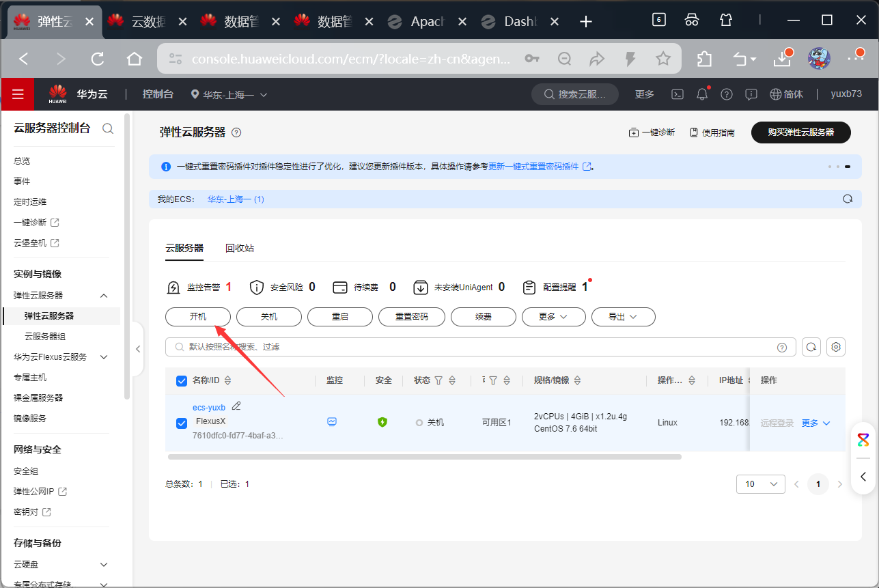Edit the ecs-yuxb server name
Viewport: 879px width, 588px height.
click(236, 406)
